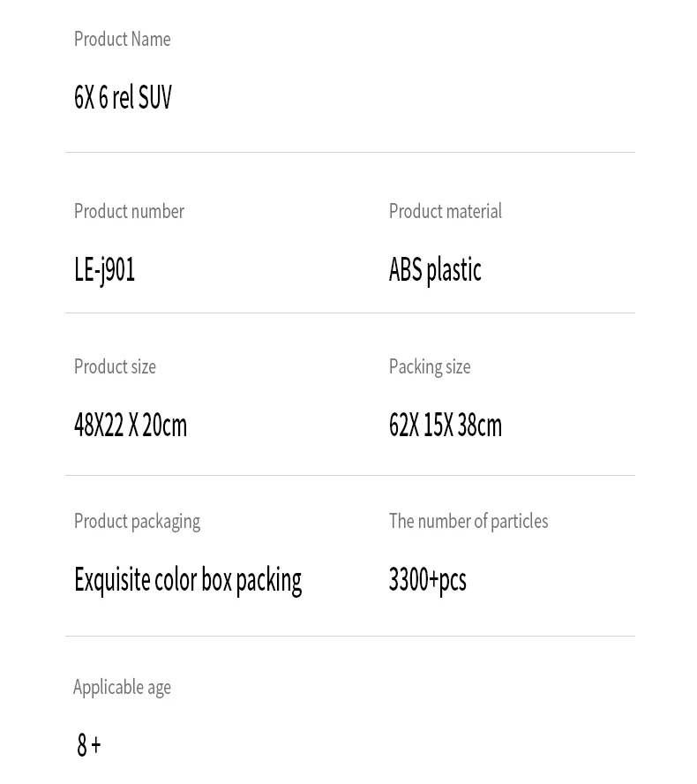697x784 pixels.
Task: Select the 48X22 X 20cm dimension text
Action: [131, 425]
